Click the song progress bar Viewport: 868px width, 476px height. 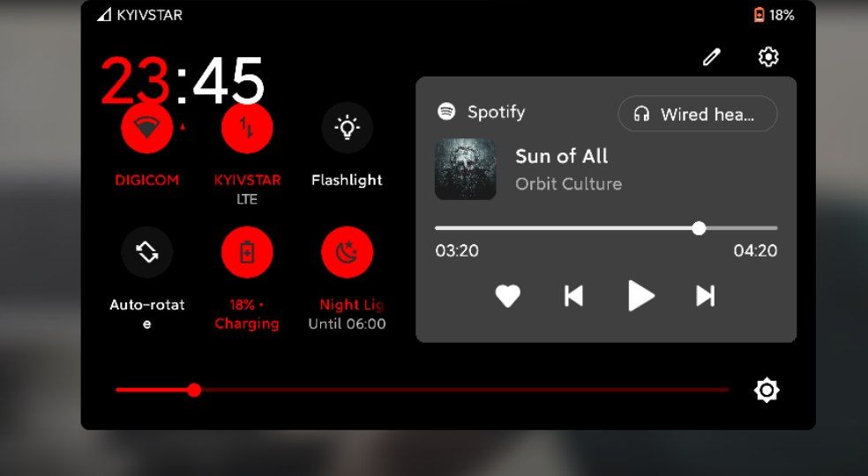(x=606, y=228)
